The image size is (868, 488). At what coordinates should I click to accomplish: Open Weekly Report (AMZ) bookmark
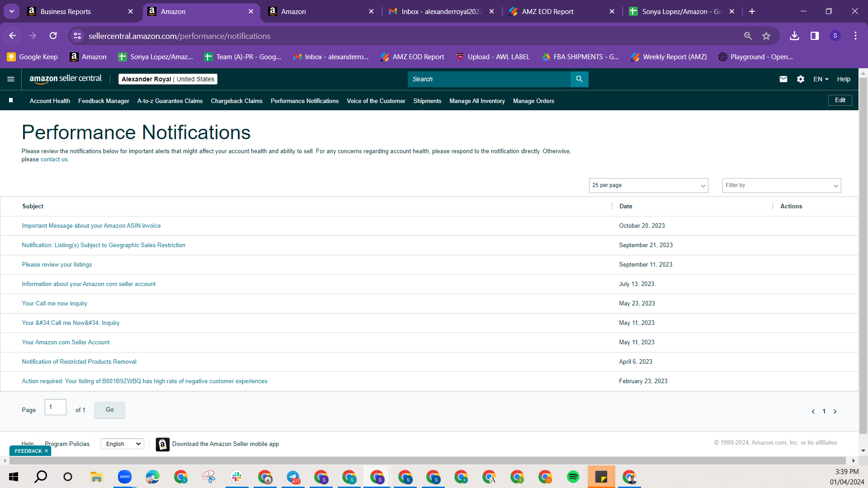pos(669,57)
